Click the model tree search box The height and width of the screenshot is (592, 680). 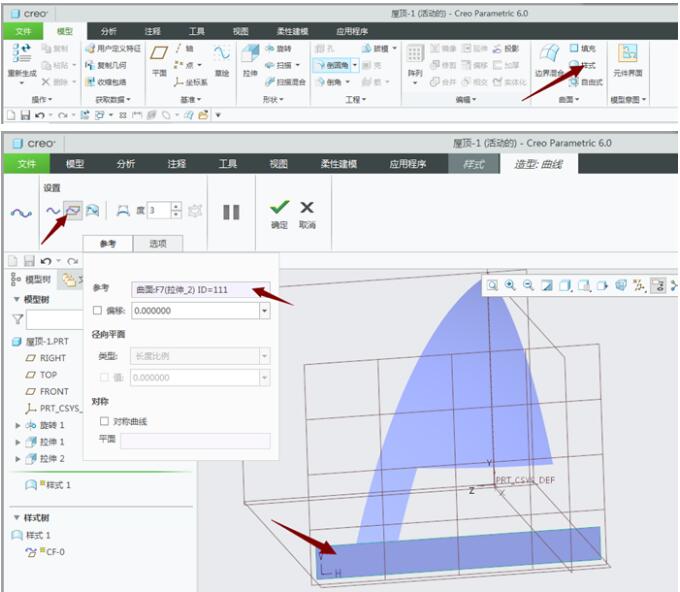[x=55, y=320]
